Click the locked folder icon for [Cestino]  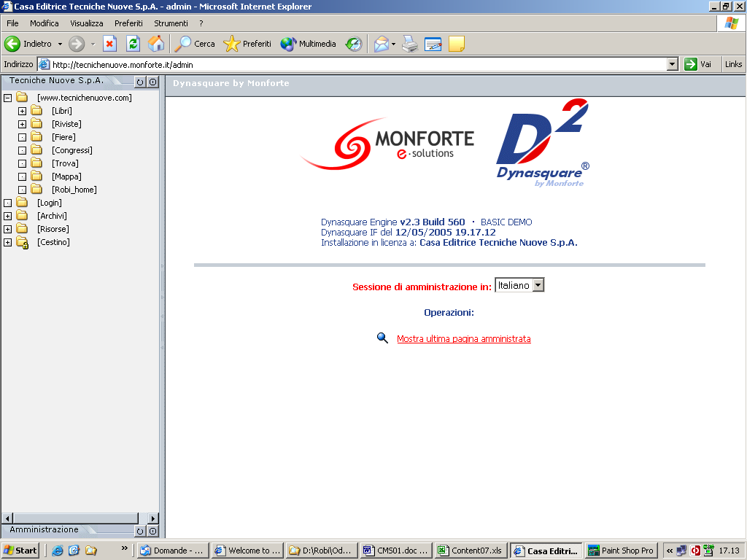click(x=23, y=242)
